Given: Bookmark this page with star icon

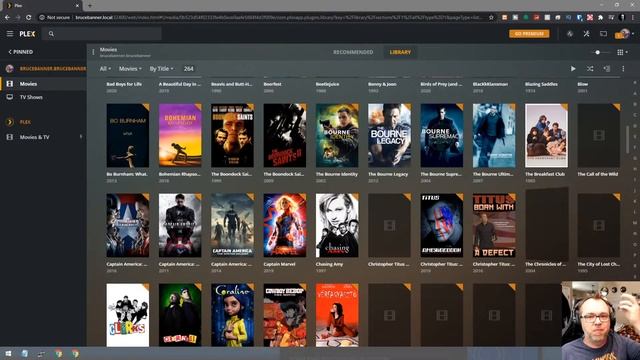Looking at the screenshot, I should point(491,18).
